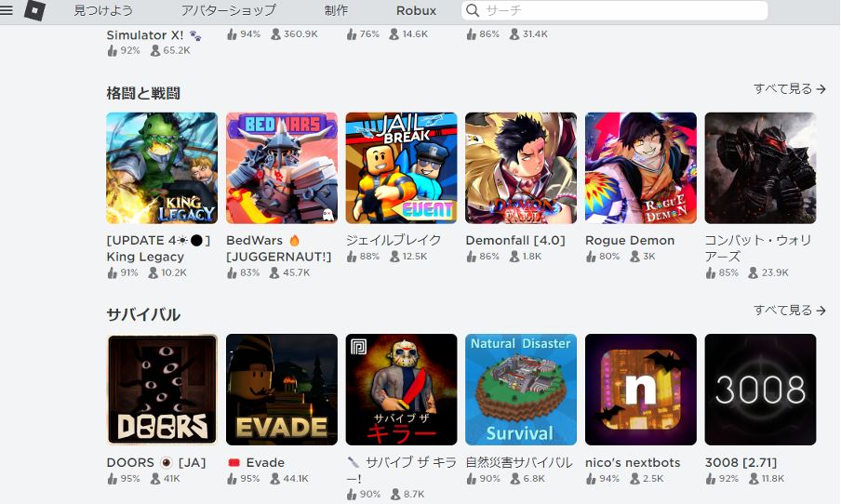Select the Natural Disaster Survival thumbnail
The height and width of the screenshot is (504, 841).
(x=521, y=390)
